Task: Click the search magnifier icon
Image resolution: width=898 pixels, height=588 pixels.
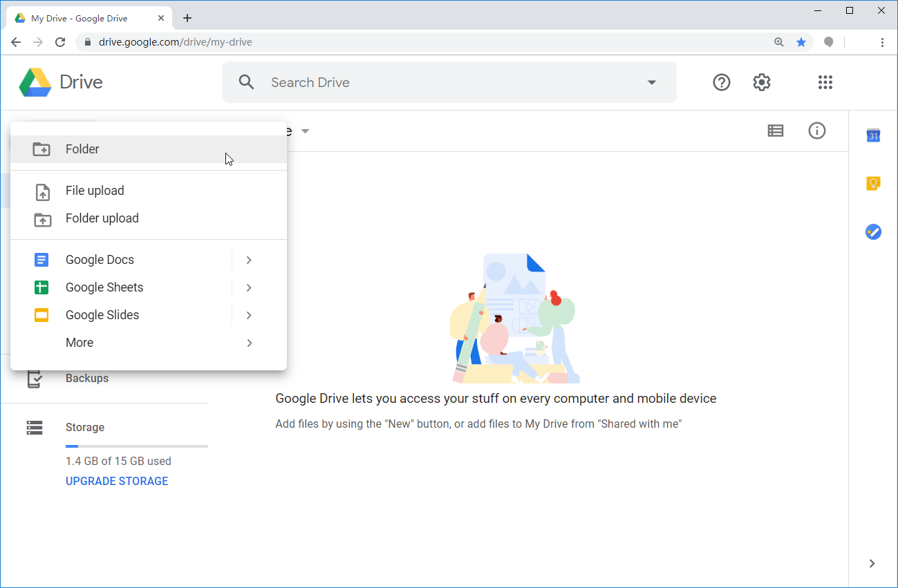Action: [246, 82]
